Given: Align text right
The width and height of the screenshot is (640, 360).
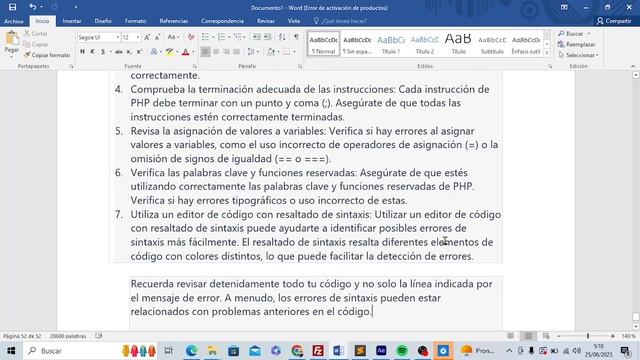Looking at the screenshot, I should click(x=226, y=52).
